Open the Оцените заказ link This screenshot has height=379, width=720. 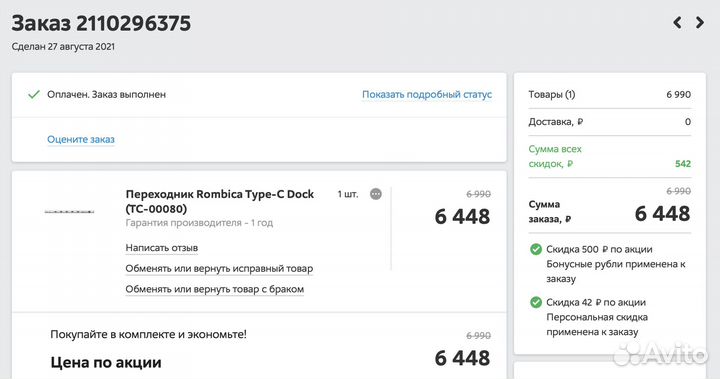pos(81,139)
